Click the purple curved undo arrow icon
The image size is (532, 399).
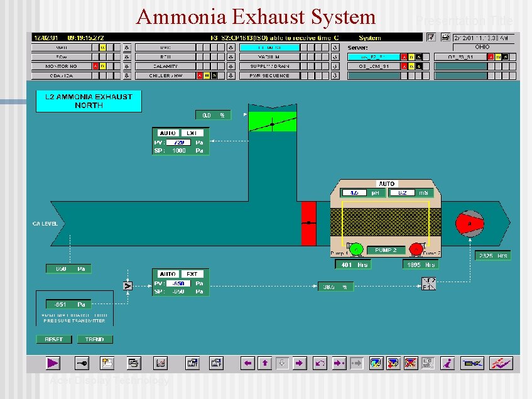point(320,363)
